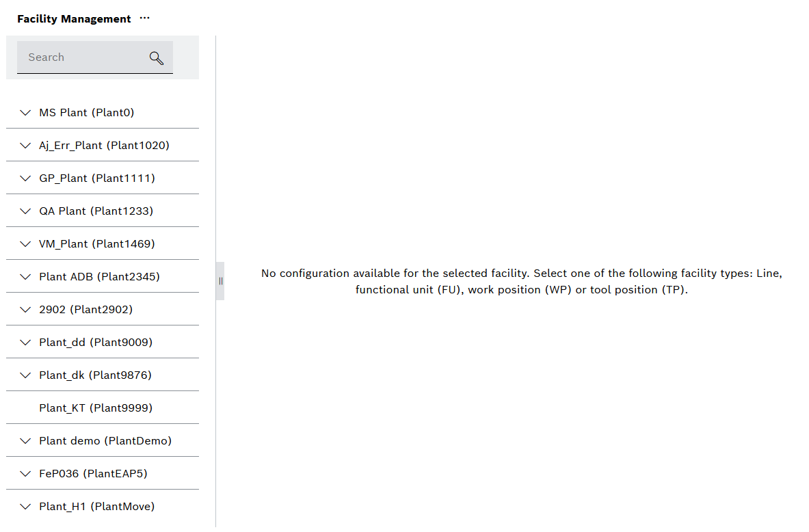Select the Plant demo (PlantDemo) facility
Image resolution: width=809 pixels, height=532 pixels.
pyautogui.click(x=106, y=440)
